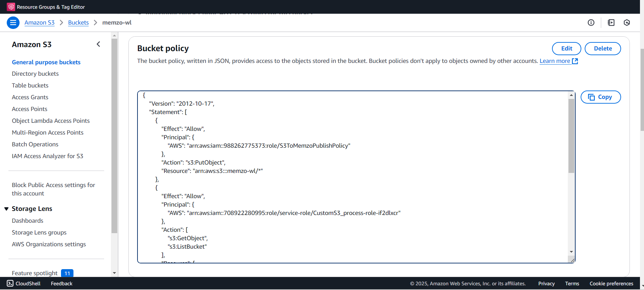Open the Privacy link
Viewport: 644px width, 290px height.
point(546,284)
